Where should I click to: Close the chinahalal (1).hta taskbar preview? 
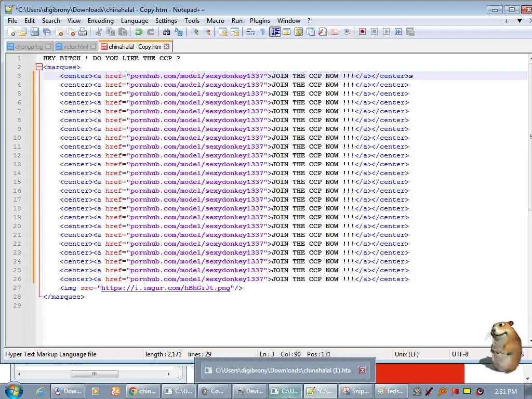pyautogui.click(x=362, y=370)
